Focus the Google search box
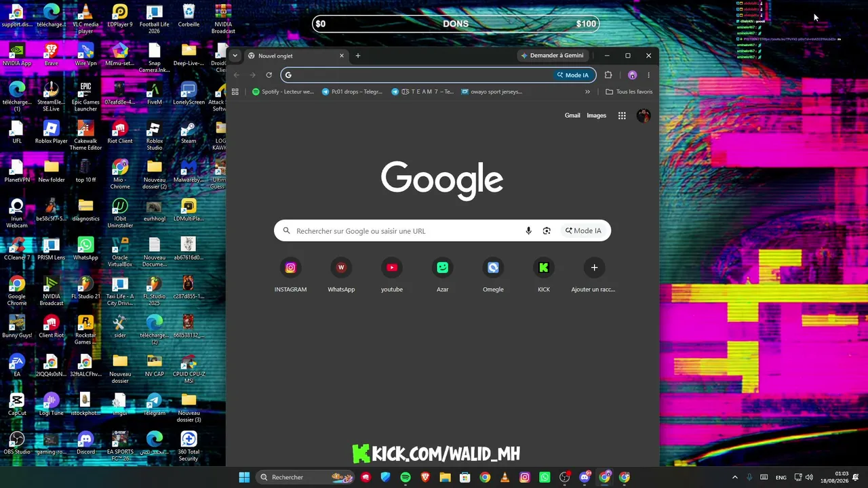Screen dimensions: 868x488 click(442, 231)
